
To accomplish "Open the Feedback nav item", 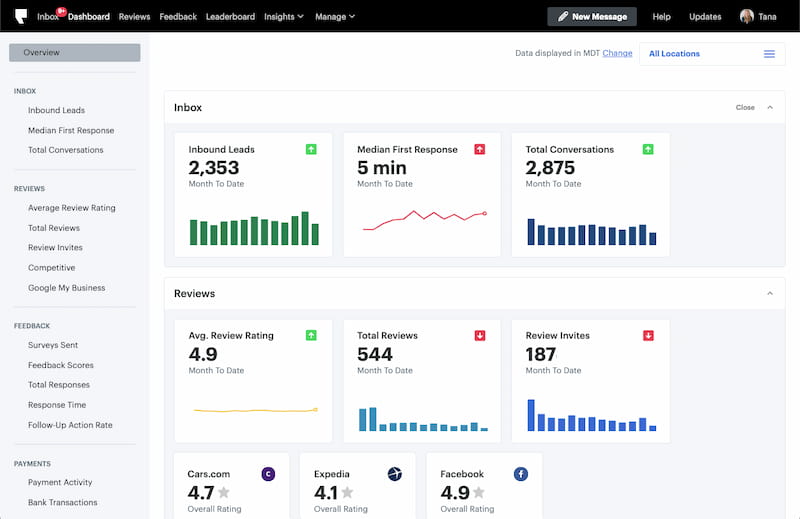I will point(178,16).
